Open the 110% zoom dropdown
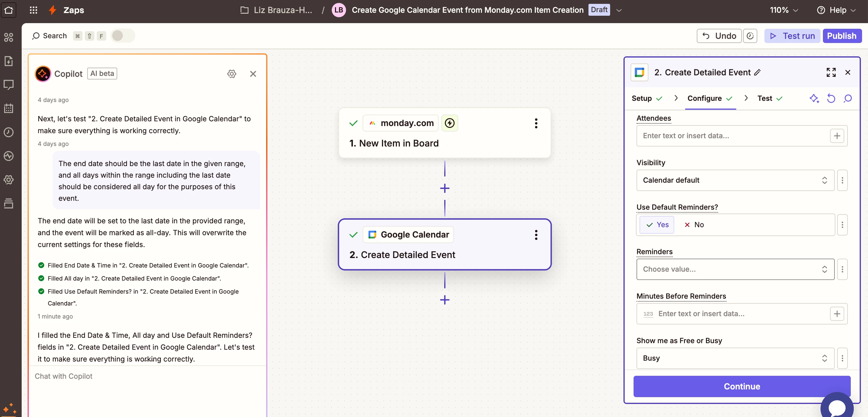This screenshot has height=417, width=868. [x=783, y=10]
